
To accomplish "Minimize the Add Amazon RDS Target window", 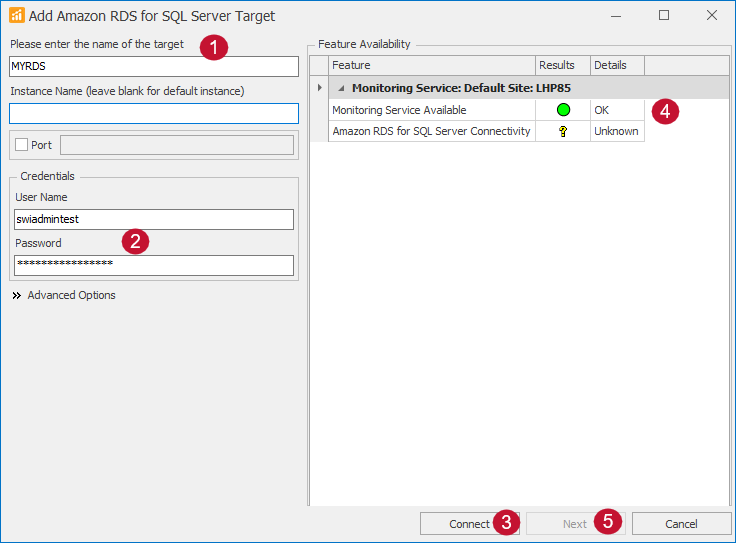I will point(616,15).
